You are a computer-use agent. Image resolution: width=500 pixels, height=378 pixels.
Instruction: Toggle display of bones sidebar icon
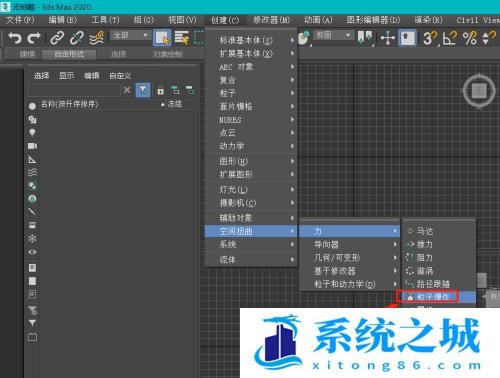(32, 212)
